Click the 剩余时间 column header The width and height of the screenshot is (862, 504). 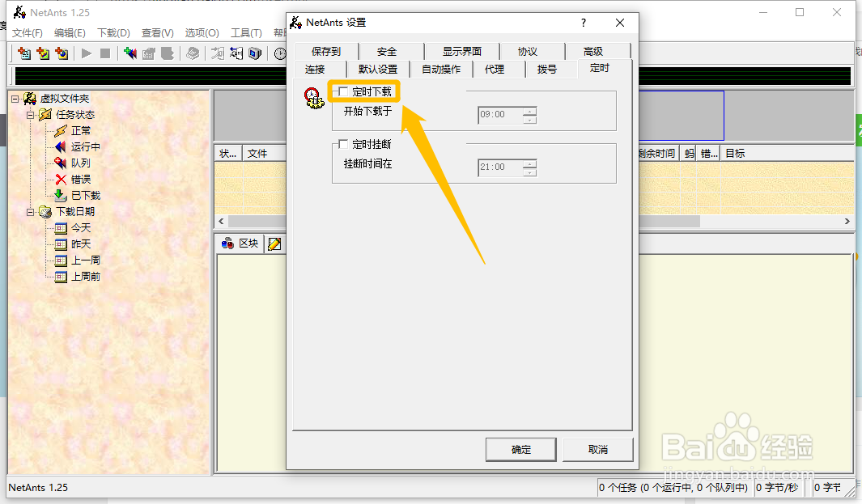tap(659, 154)
